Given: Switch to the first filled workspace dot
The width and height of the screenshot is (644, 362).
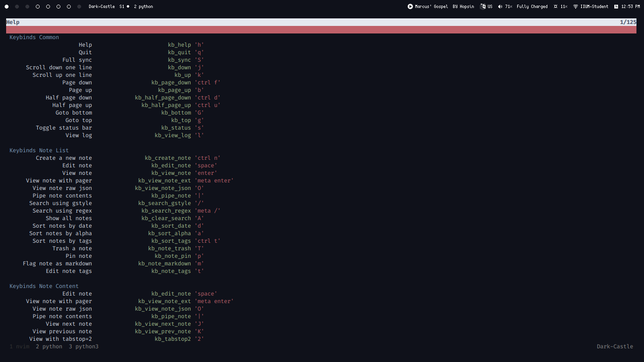Looking at the screenshot, I should tap(7, 7).
